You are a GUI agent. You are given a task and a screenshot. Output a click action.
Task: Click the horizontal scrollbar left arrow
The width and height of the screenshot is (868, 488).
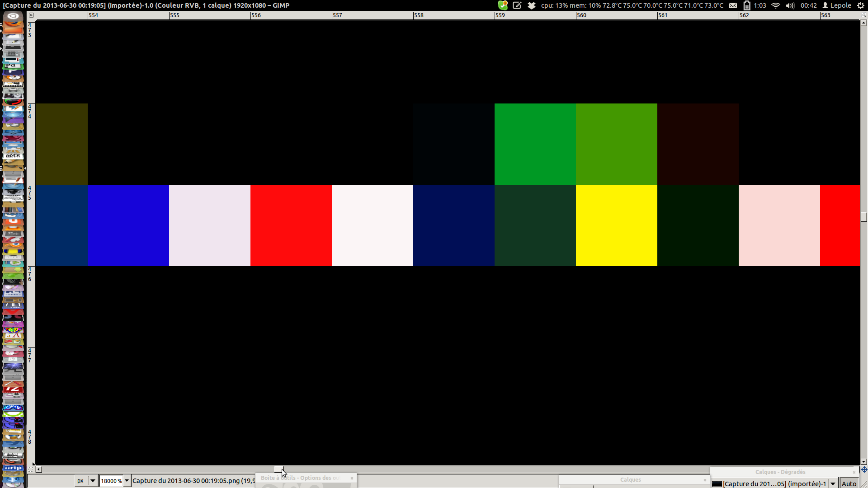click(x=39, y=469)
